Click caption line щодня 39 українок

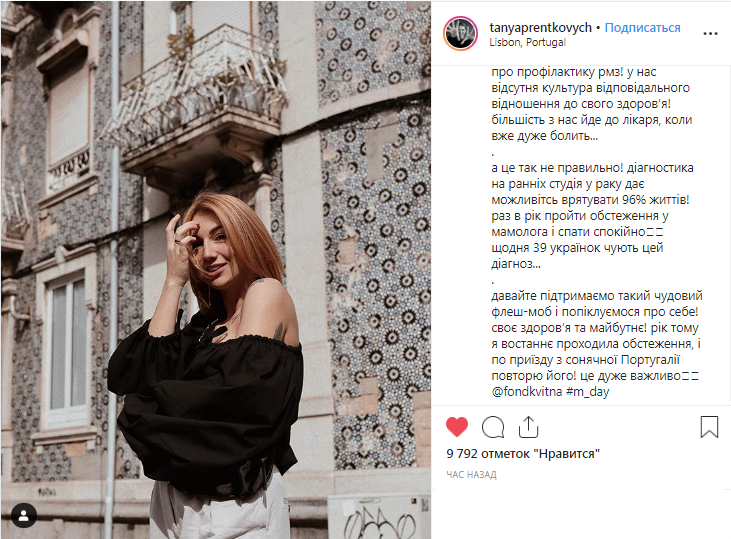pos(577,248)
